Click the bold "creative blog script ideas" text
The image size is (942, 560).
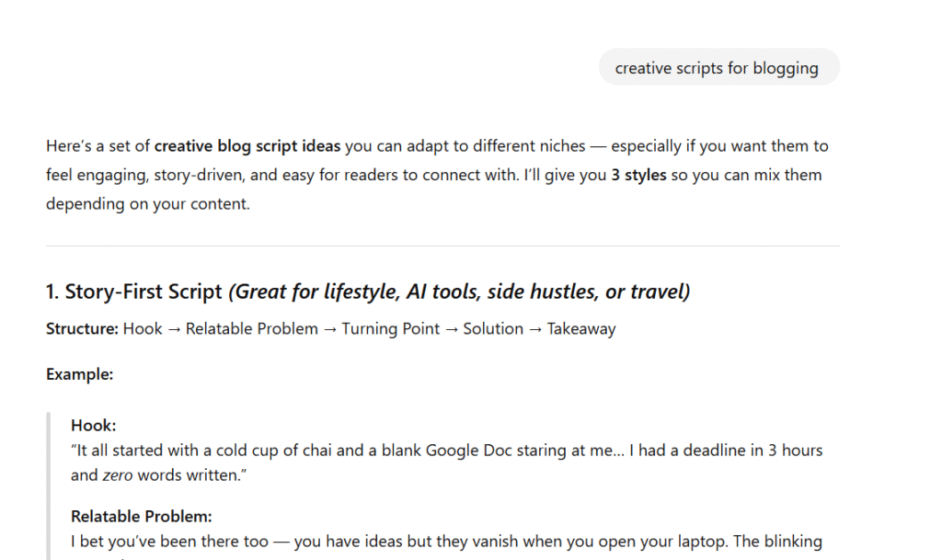pos(247,146)
